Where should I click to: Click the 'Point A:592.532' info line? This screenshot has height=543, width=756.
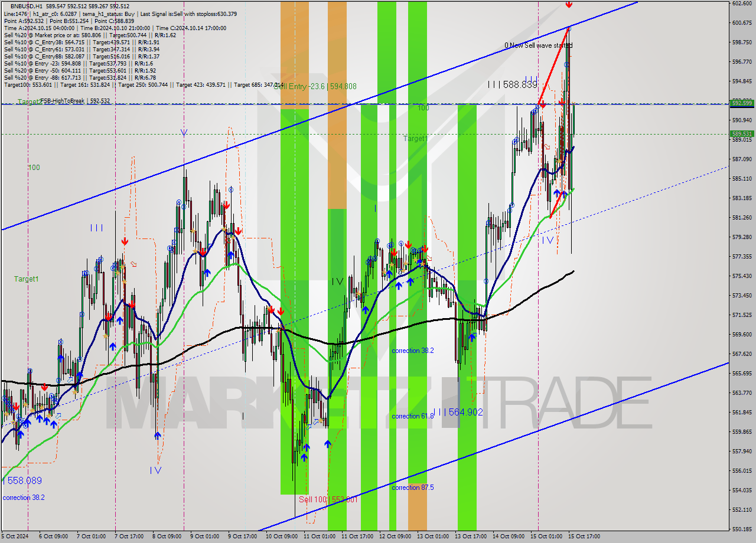(x=69, y=21)
